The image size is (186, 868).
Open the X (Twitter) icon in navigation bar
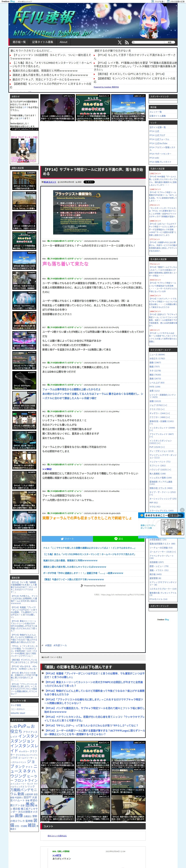[120, 42]
